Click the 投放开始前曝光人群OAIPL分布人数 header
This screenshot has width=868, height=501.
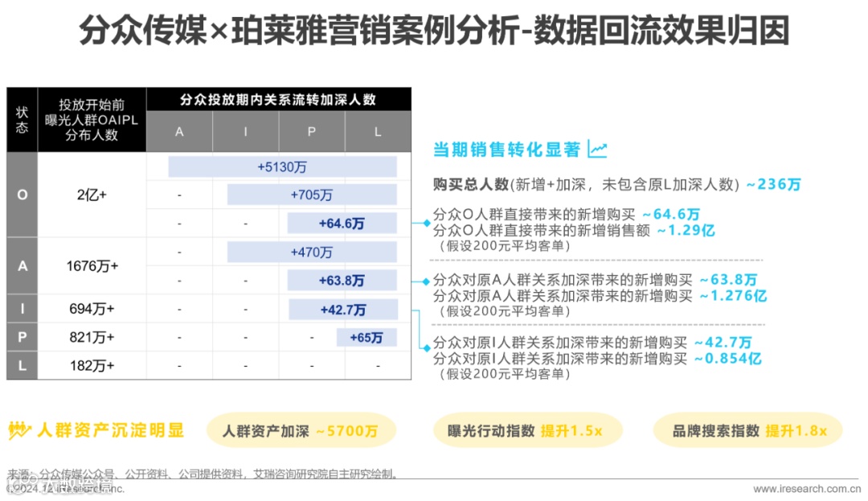click(x=92, y=120)
